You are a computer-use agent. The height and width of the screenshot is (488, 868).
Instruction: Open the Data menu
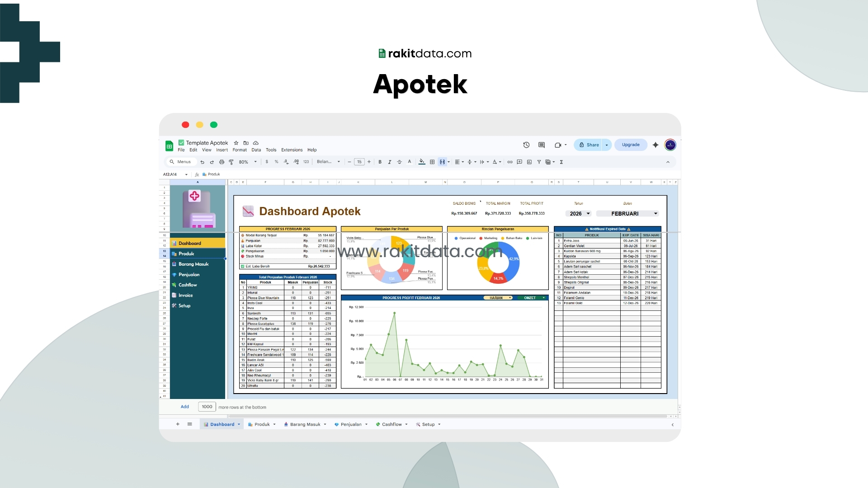coord(256,150)
